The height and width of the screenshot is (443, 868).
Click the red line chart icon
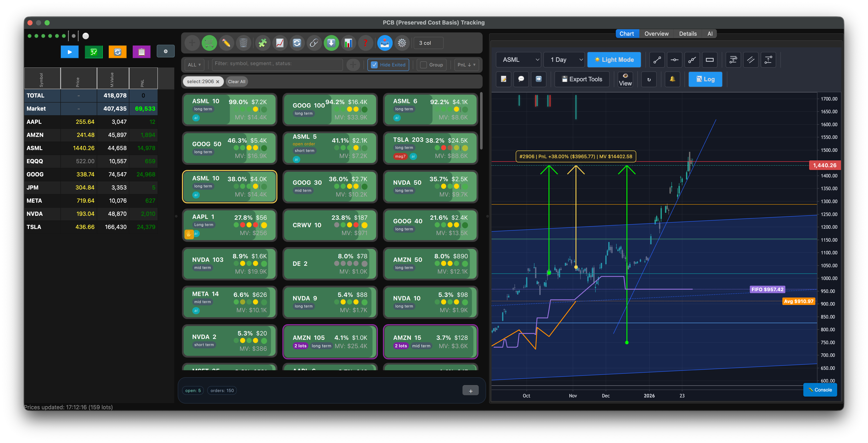coord(280,43)
